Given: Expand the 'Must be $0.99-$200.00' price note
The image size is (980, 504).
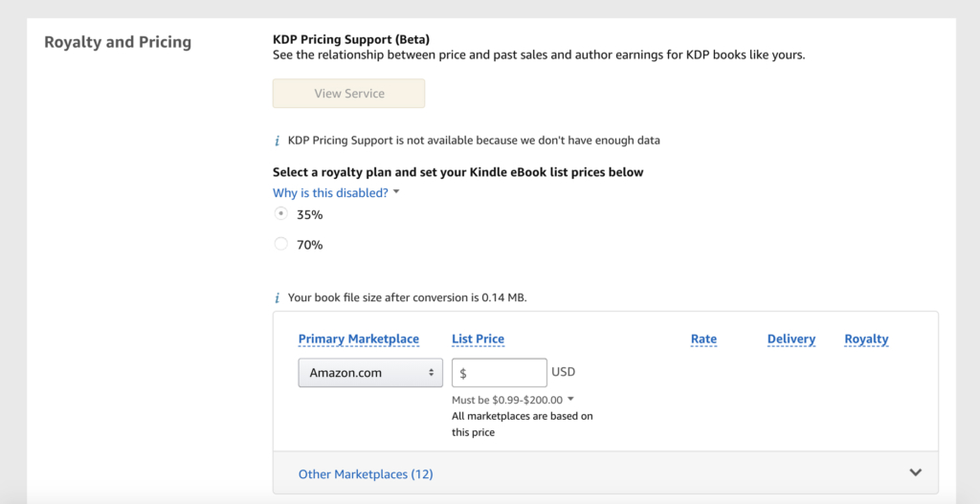Looking at the screenshot, I should (x=507, y=400).
